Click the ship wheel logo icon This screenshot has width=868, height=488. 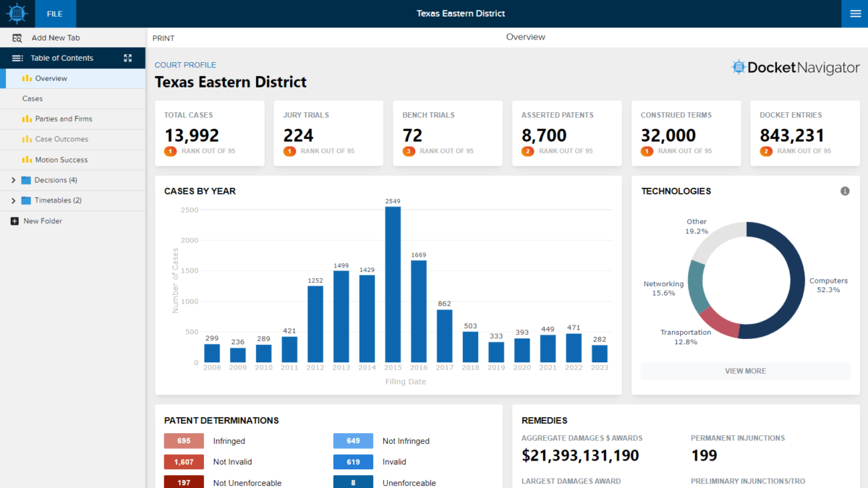[17, 14]
